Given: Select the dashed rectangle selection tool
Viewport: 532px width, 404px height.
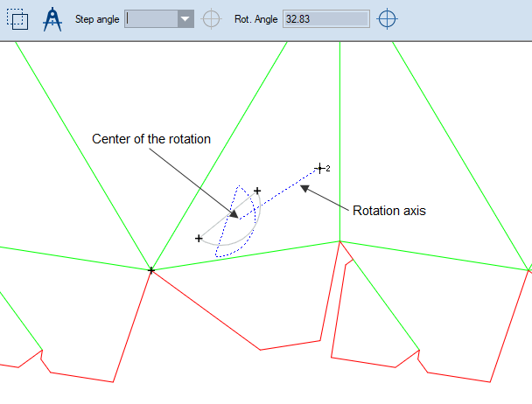Looking at the screenshot, I should tap(17, 19).
